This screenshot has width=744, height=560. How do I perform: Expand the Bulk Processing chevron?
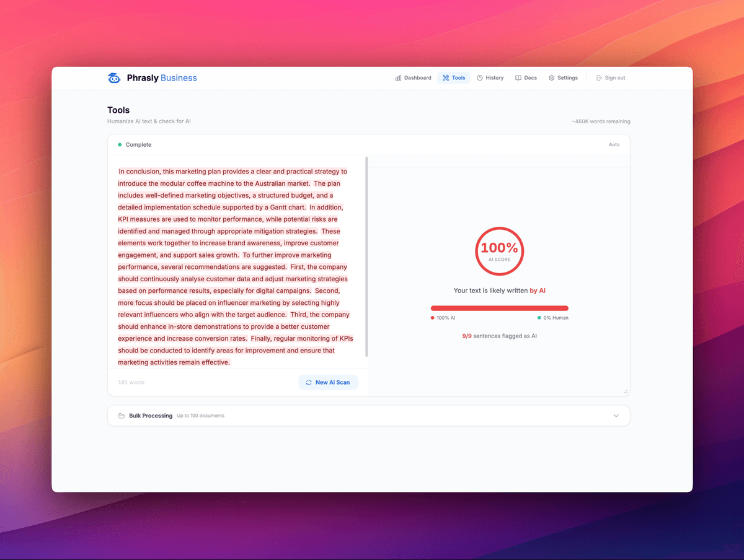(616, 416)
